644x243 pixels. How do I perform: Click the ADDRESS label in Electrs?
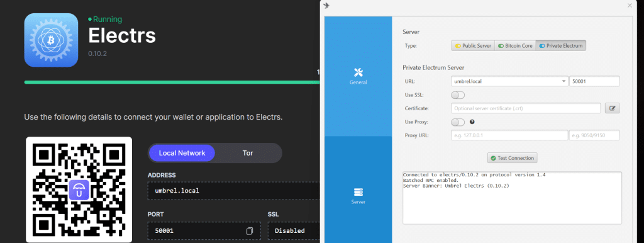(162, 175)
